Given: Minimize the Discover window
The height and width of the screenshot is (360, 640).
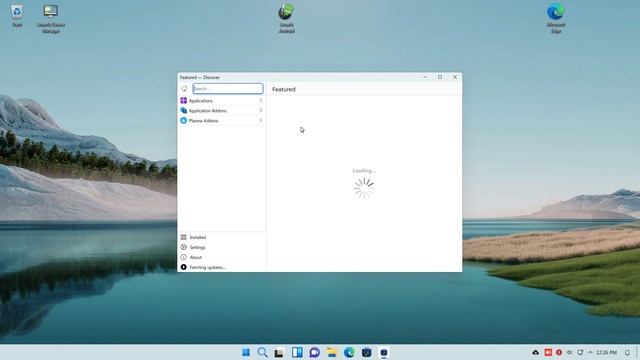Looking at the screenshot, I should pyautogui.click(x=425, y=77).
